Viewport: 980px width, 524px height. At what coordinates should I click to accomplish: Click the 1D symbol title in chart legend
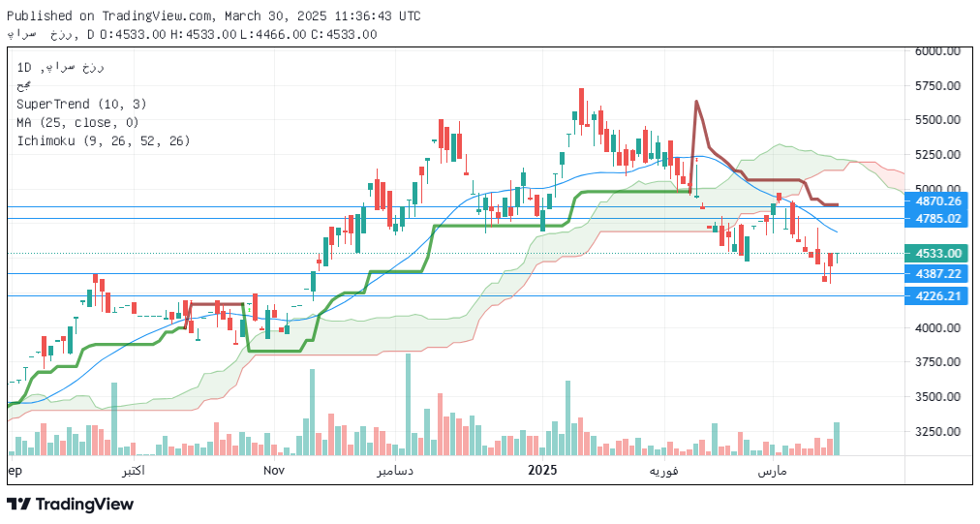pyautogui.click(x=60, y=67)
